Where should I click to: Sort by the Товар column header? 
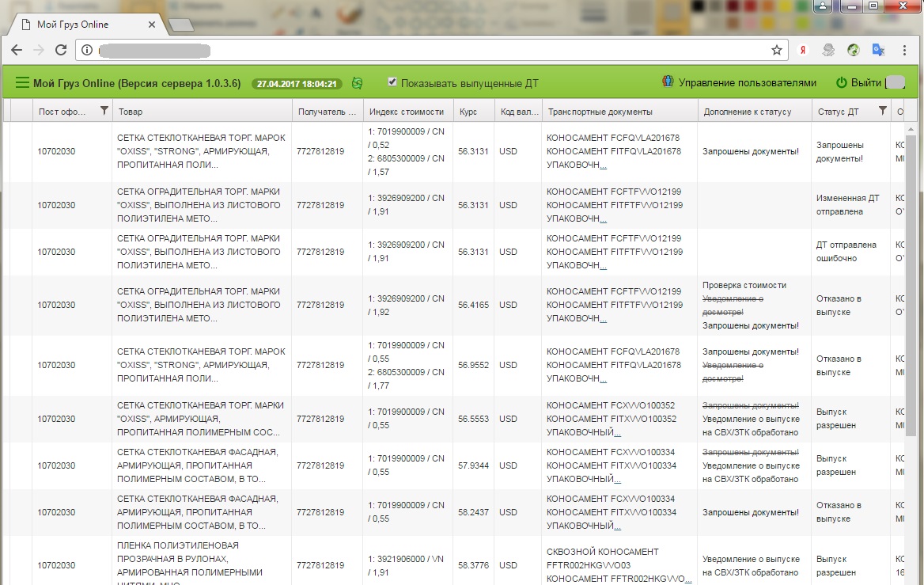coord(202,112)
